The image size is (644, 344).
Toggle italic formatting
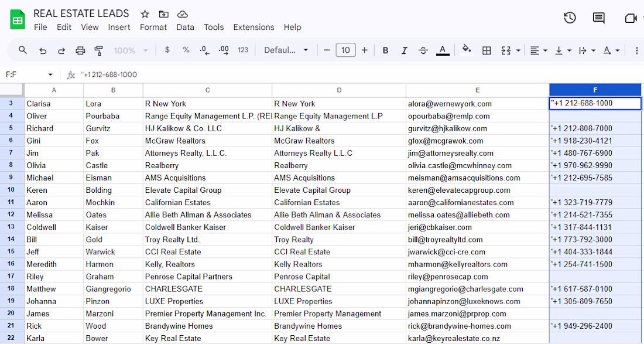tap(404, 50)
